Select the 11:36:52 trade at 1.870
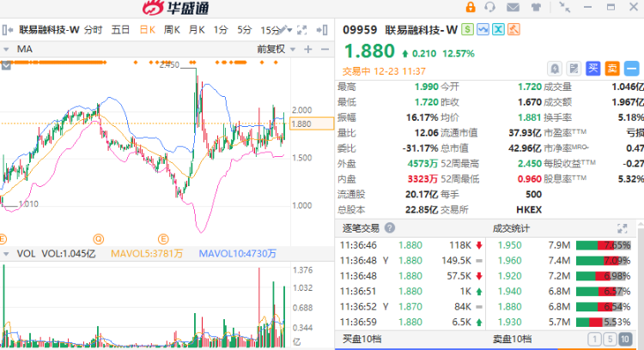 click(410, 307)
